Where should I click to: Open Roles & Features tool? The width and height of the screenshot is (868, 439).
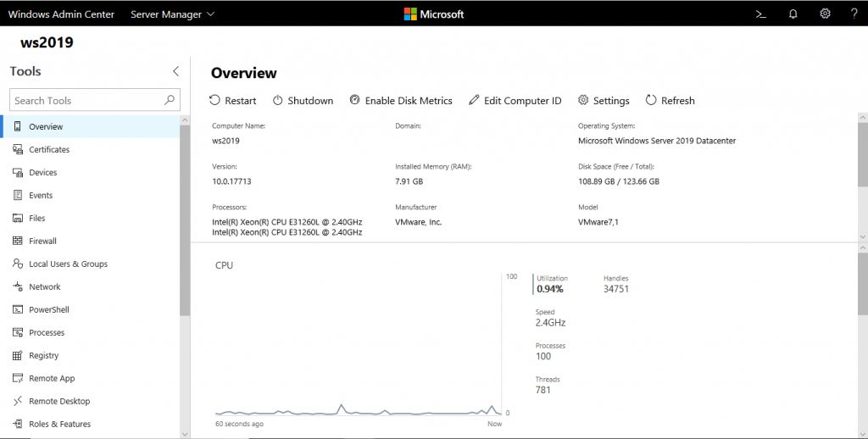coord(91,424)
